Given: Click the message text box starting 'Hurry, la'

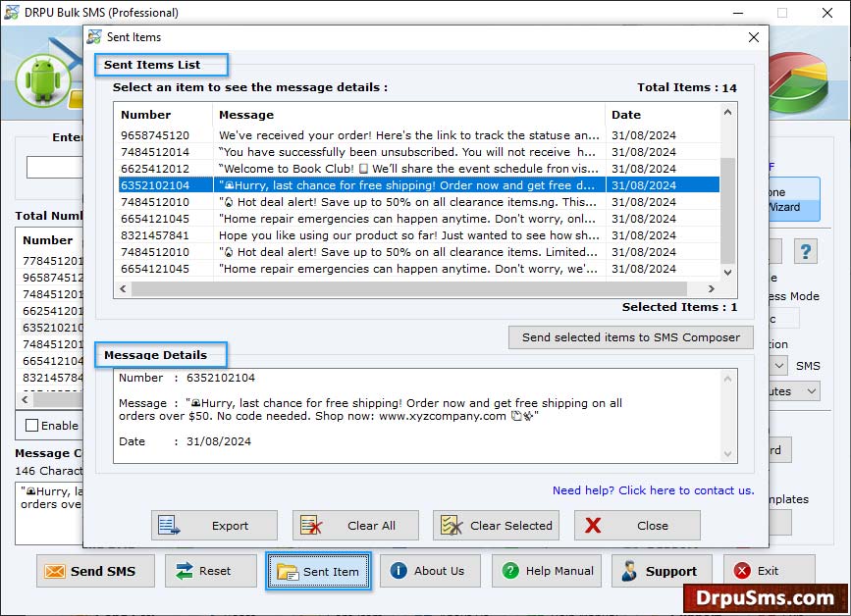Looking at the screenshot, I should point(49,513).
